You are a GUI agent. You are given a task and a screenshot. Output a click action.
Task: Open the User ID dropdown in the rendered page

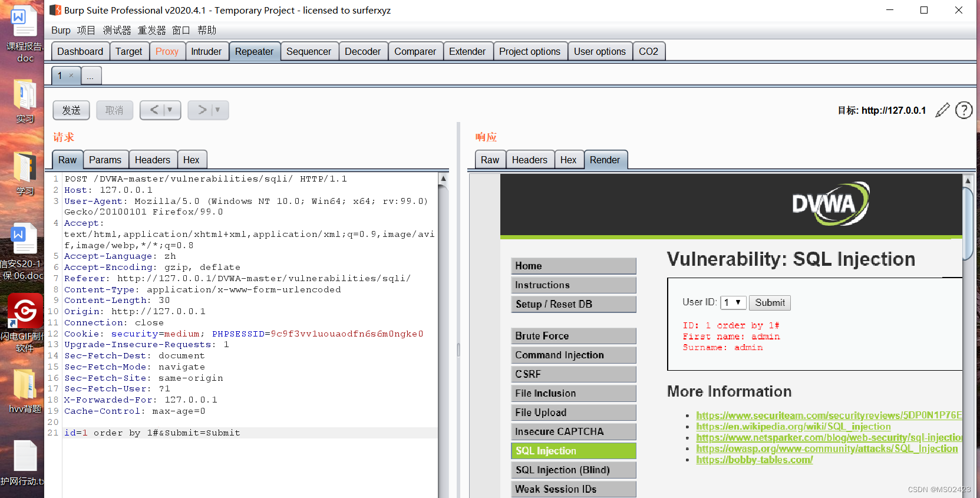click(733, 302)
